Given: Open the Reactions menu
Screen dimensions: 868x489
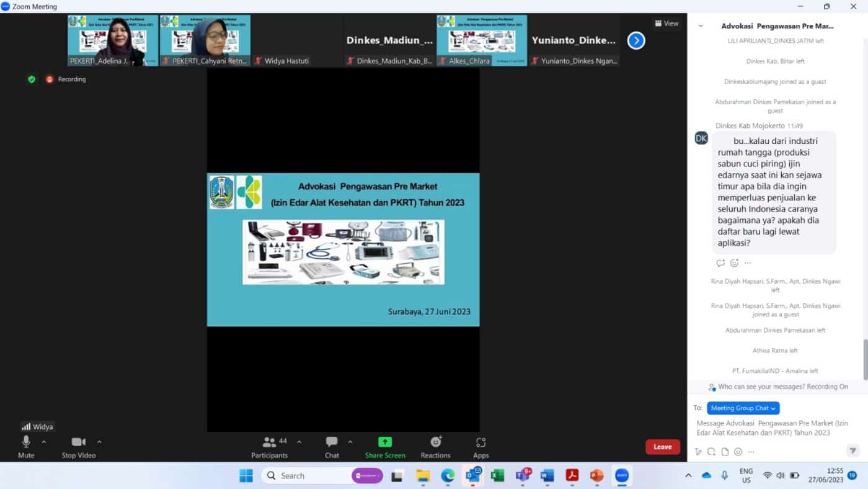Looking at the screenshot, I should [435, 447].
